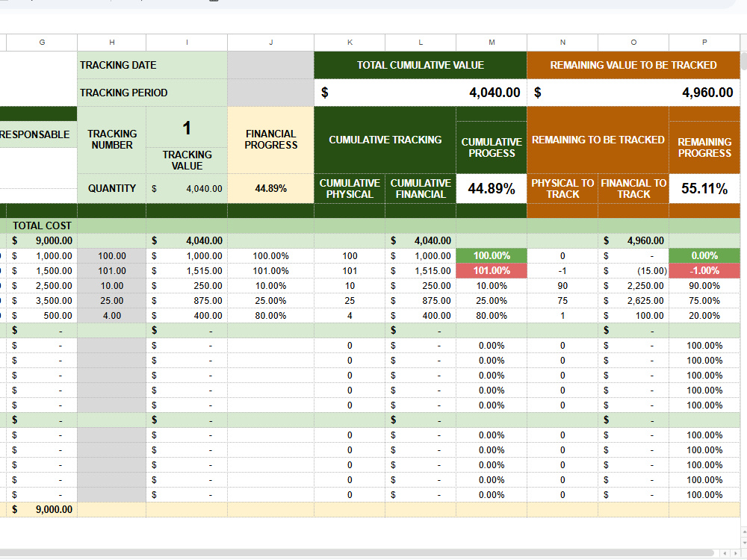This screenshot has width=747, height=560.
Task: Select the REMAINING PROGRESS header cell
Action: (704, 148)
